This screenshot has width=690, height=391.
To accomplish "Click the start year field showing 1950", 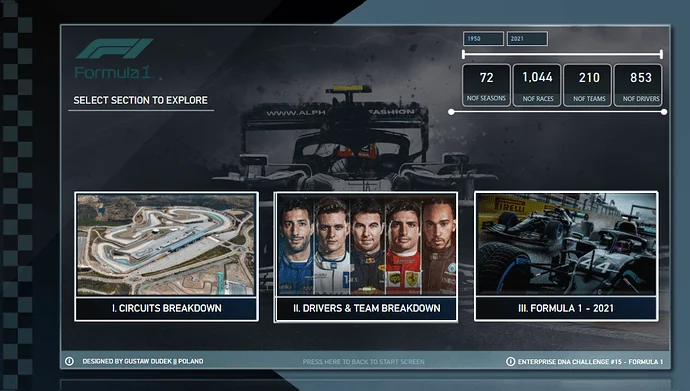I will point(483,39).
